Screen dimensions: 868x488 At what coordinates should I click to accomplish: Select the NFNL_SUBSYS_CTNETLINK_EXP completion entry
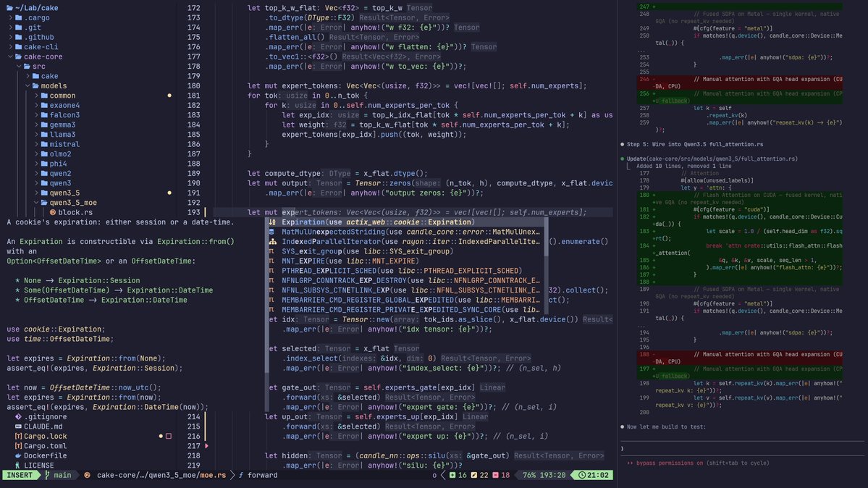tap(405, 290)
